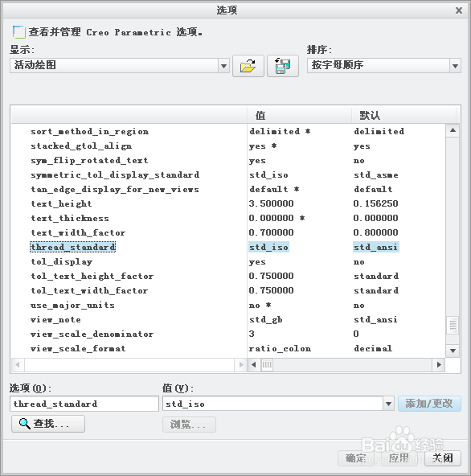
Task: Click the ratio_colon value cell
Action: click(x=281, y=348)
